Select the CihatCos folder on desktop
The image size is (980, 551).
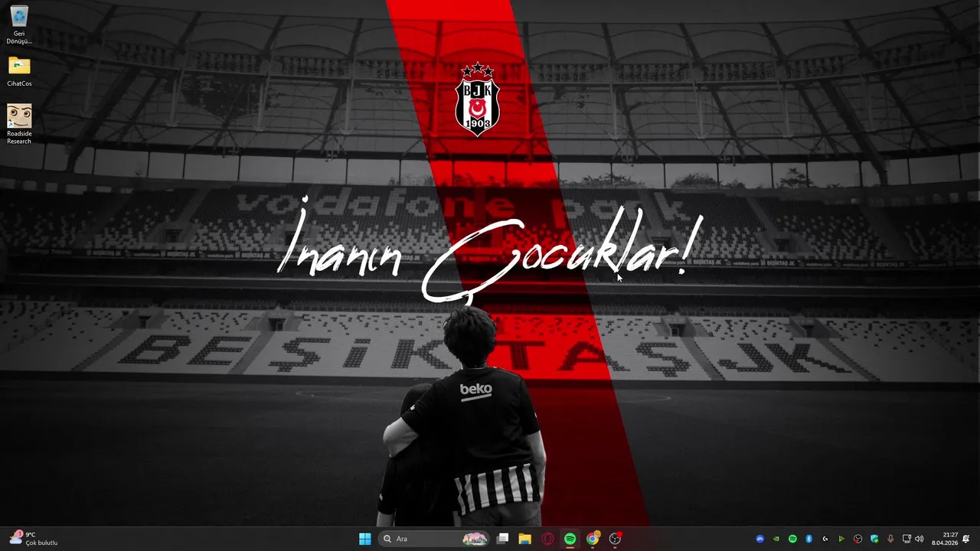click(19, 72)
